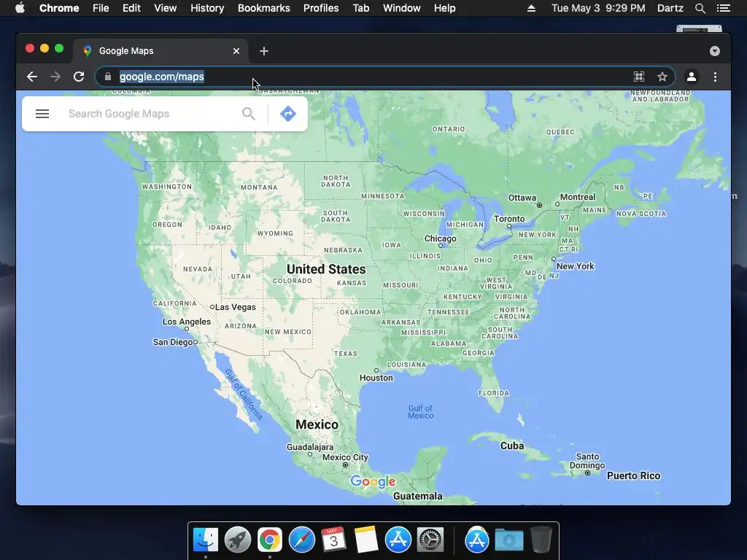Open Calendar from the Dock

pyautogui.click(x=333, y=540)
